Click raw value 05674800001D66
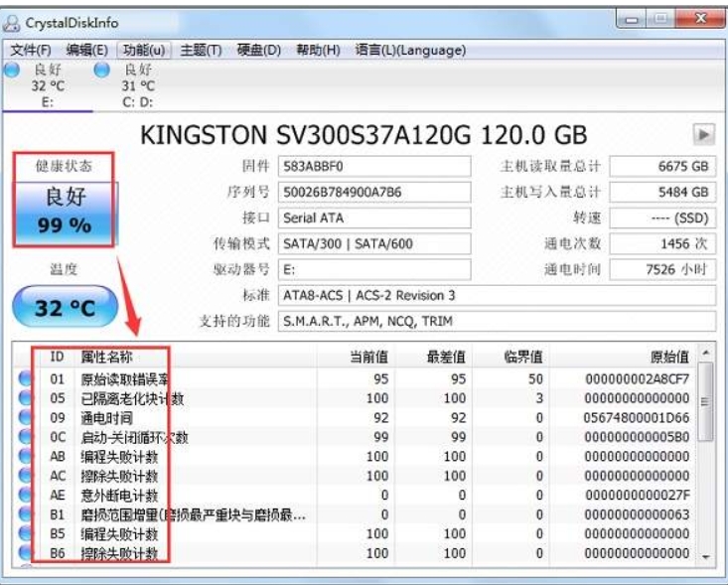 click(x=636, y=417)
